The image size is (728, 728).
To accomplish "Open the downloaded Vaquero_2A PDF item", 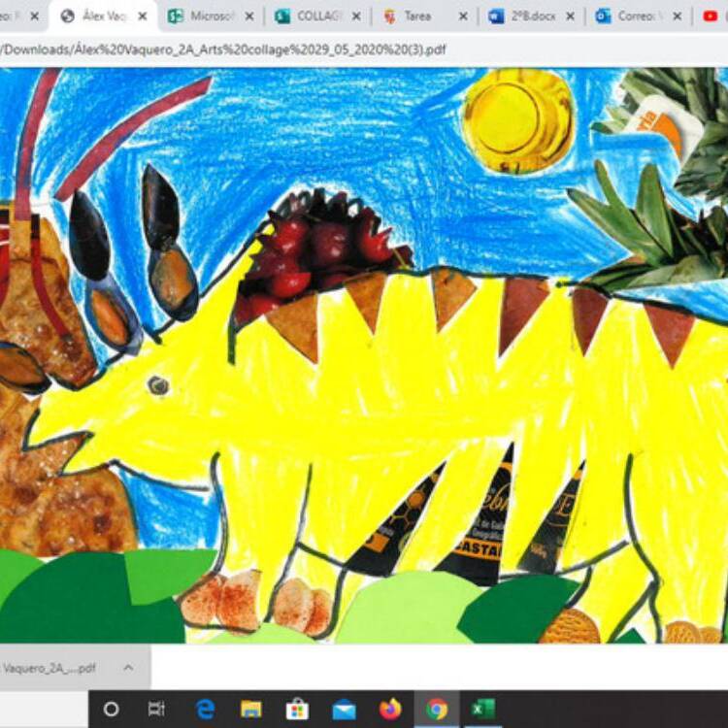I will tap(51, 668).
